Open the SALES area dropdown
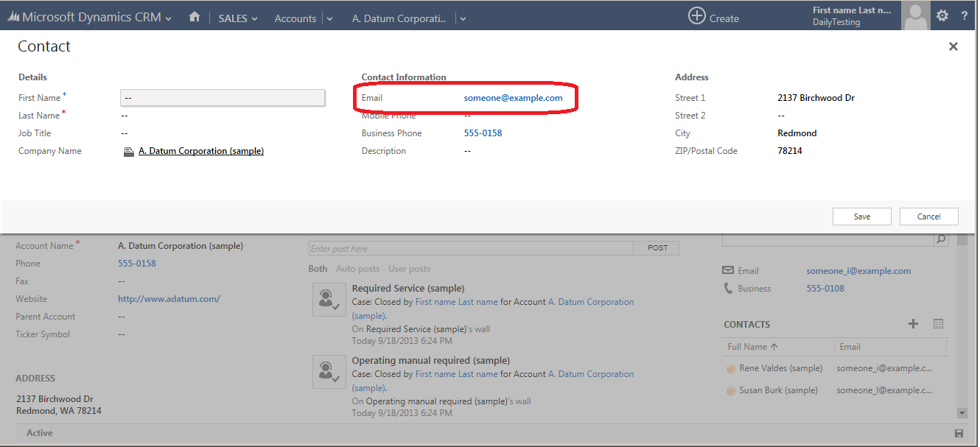980x447 pixels. point(238,18)
